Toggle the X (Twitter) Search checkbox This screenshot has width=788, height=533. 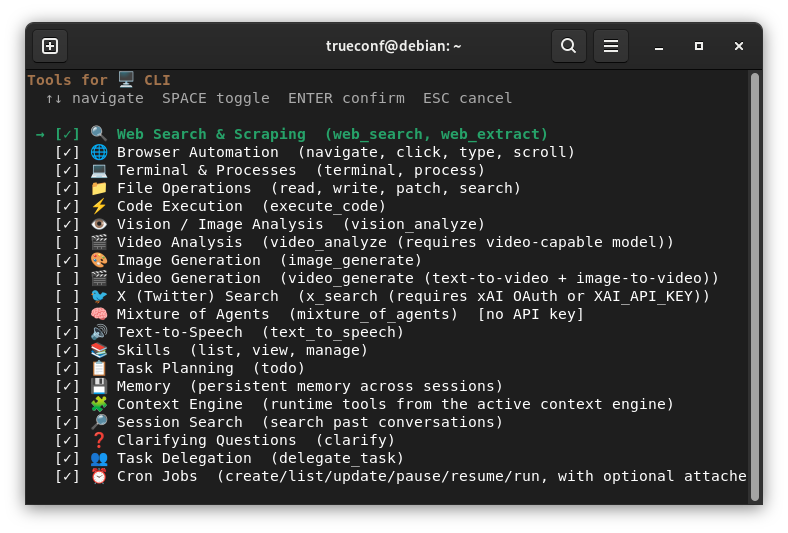(x=67, y=296)
